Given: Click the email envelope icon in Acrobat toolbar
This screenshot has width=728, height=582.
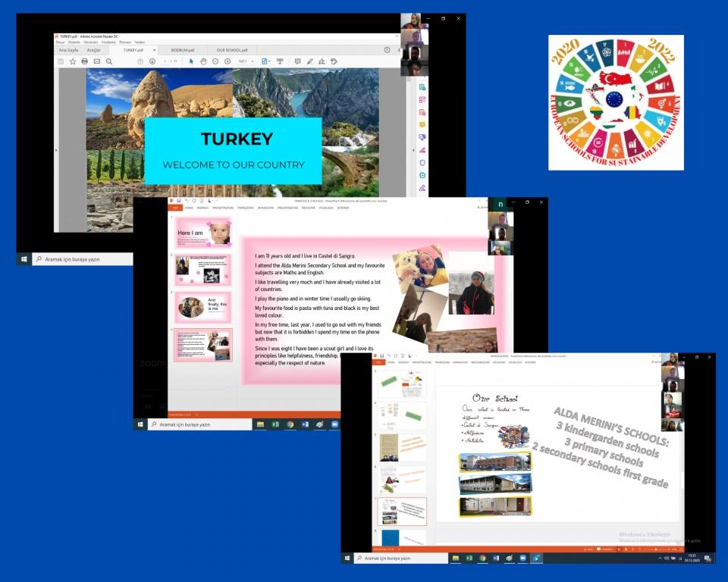Looking at the screenshot, I should click(96, 61).
